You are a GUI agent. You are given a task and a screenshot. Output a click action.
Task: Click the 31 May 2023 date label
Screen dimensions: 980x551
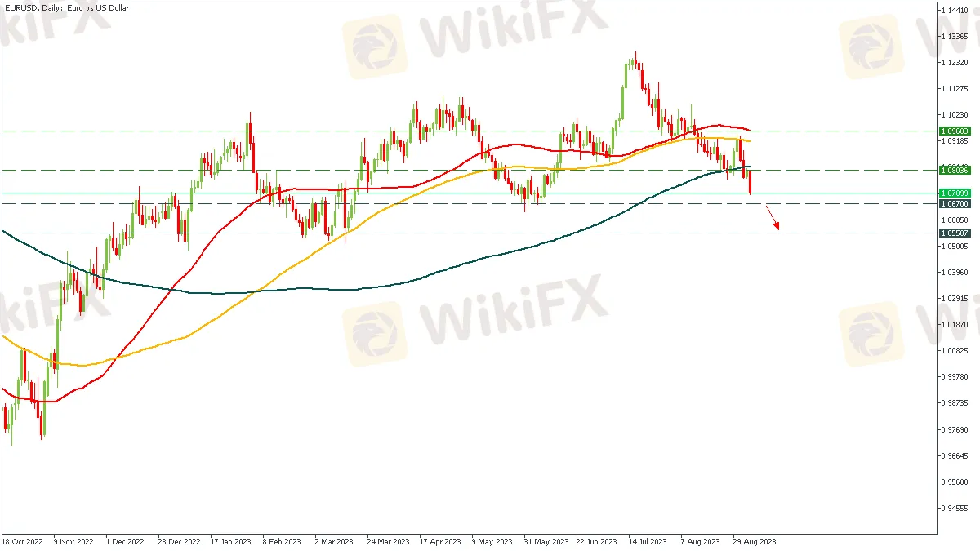click(x=545, y=540)
